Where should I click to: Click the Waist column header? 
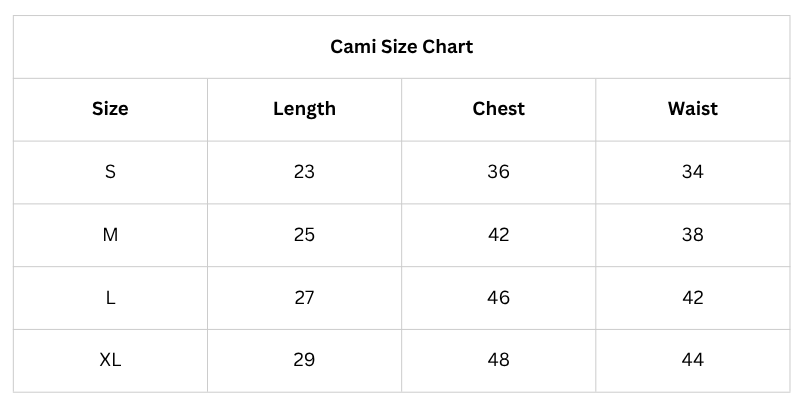click(692, 108)
